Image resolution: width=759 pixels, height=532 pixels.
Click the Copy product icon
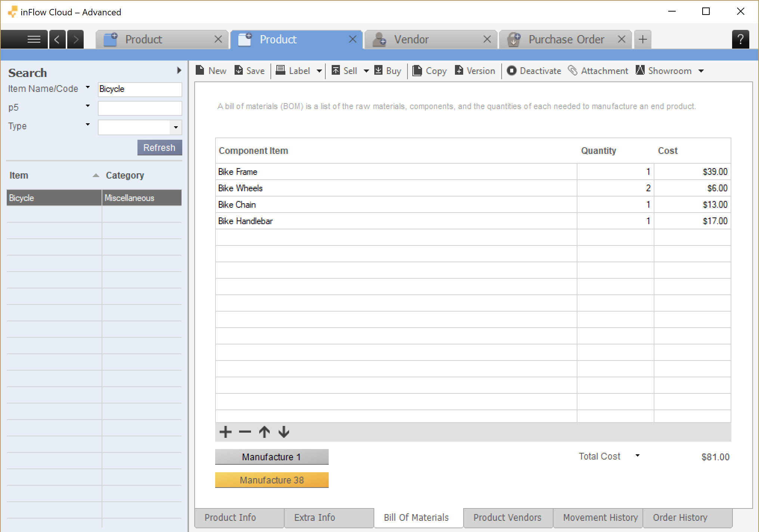(417, 71)
